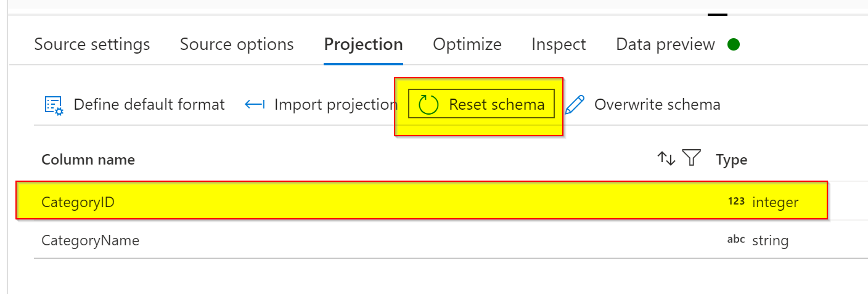
Task: Click the abc string type icon
Action: (x=736, y=240)
